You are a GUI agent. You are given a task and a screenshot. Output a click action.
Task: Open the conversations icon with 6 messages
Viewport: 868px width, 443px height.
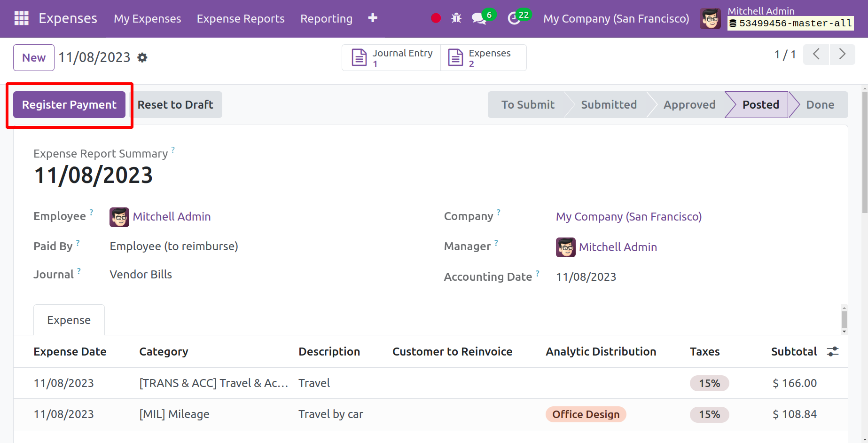click(479, 18)
